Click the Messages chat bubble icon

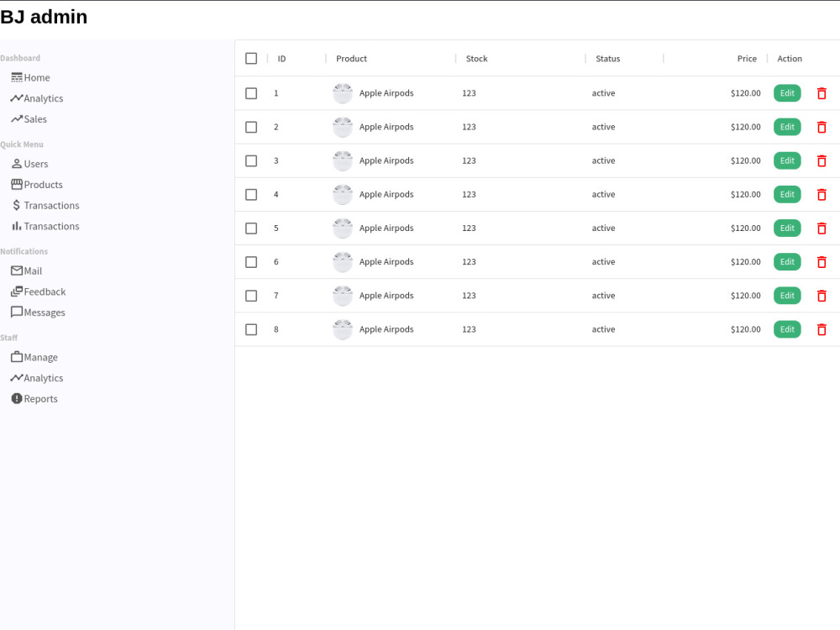pyautogui.click(x=17, y=312)
